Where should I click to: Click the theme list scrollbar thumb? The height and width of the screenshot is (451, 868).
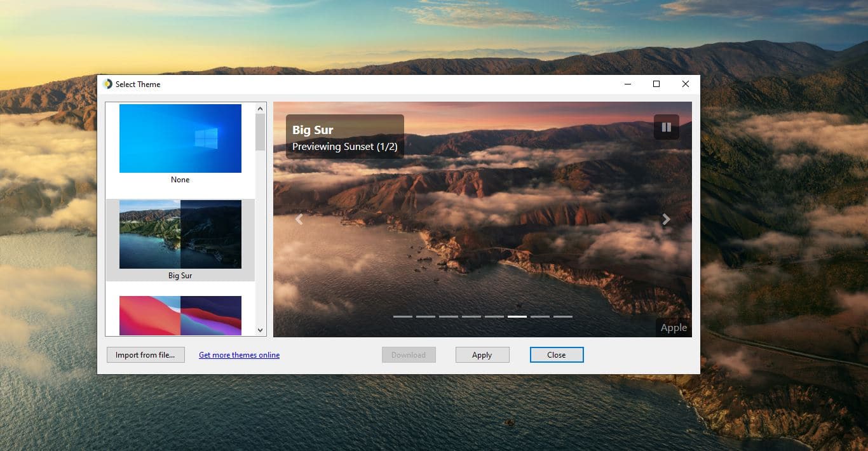pos(261,132)
